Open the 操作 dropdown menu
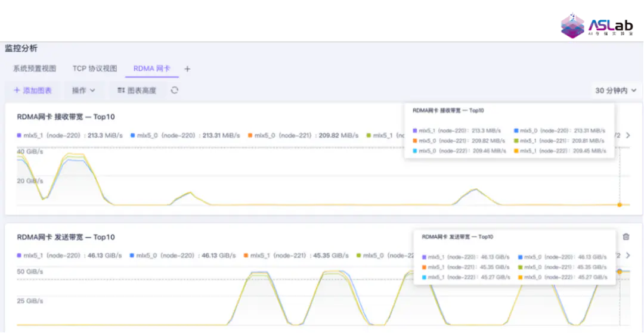Screen dimensions: 644x333 coord(83,91)
